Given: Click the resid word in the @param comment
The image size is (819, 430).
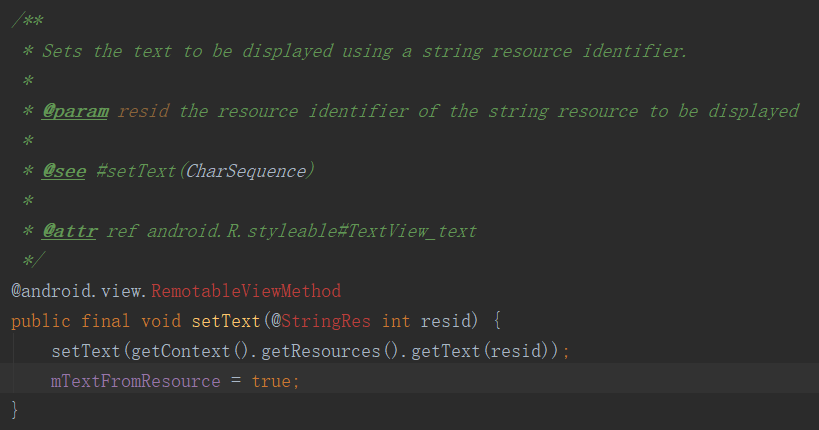Looking at the screenshot, I should 144,111.
